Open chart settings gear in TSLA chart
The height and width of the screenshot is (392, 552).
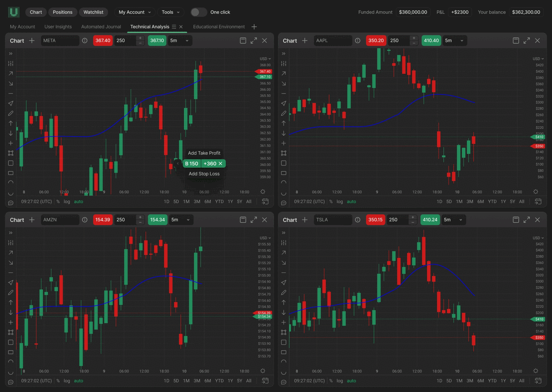pos(536,371)
